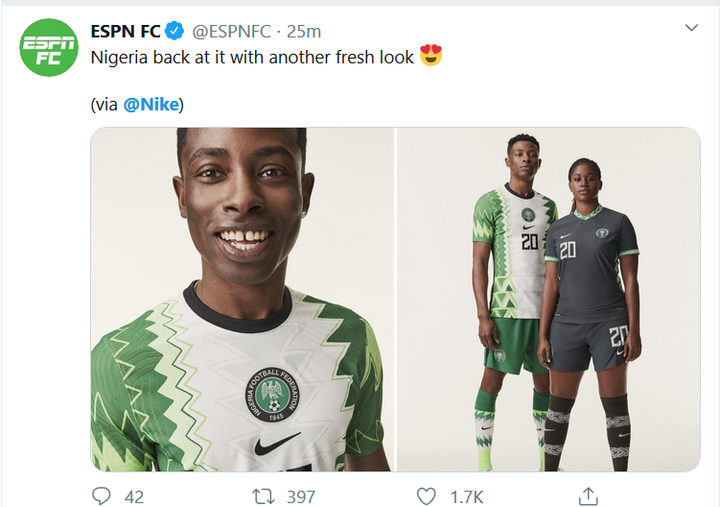Click the share upload icon
The height and width of the screenshot is (507, 720).
coord(589,496)
